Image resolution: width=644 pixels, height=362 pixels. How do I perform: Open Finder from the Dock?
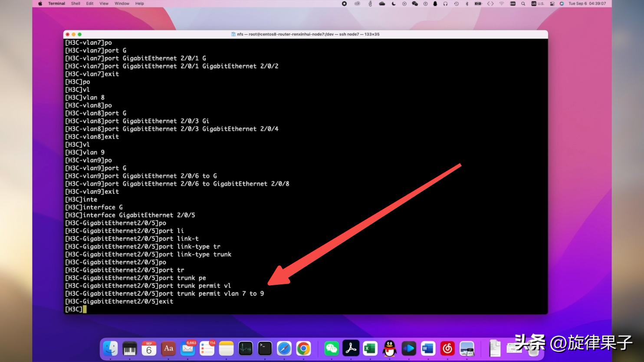tap(110, 348)
